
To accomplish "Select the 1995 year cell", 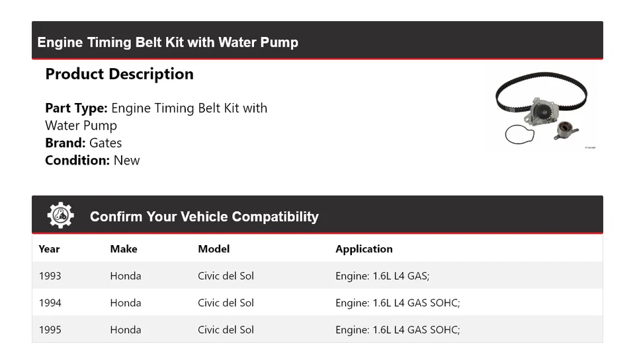I will (50, 330).
